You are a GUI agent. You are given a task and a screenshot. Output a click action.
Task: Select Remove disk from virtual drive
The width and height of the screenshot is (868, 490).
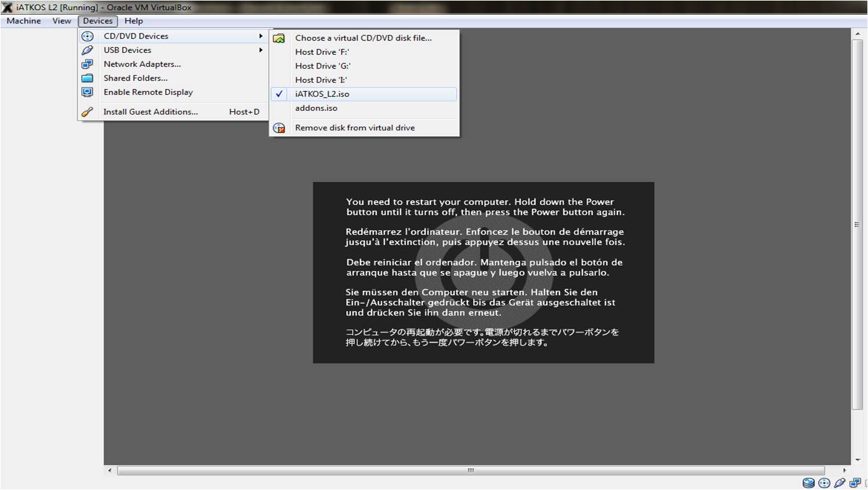364,128
